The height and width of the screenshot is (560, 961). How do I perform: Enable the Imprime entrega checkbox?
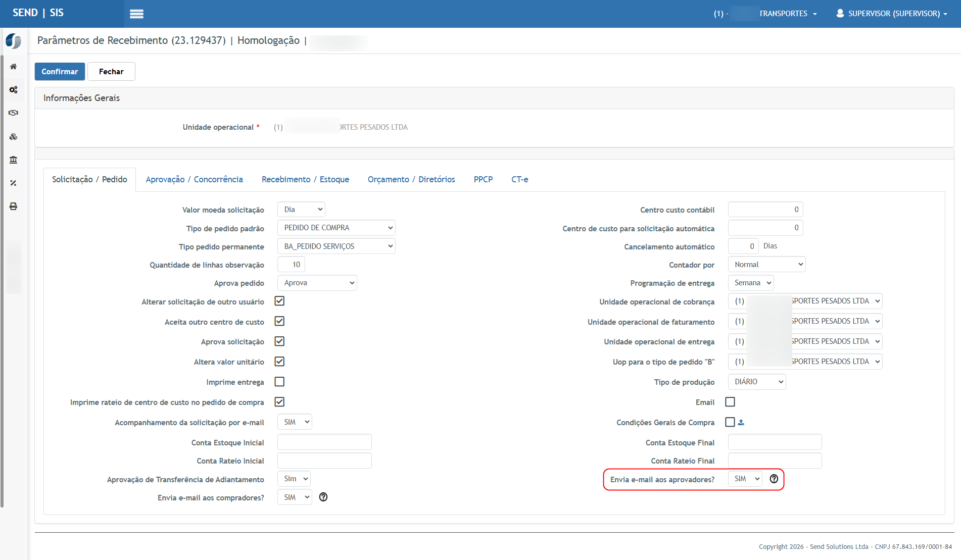(279, 382)
